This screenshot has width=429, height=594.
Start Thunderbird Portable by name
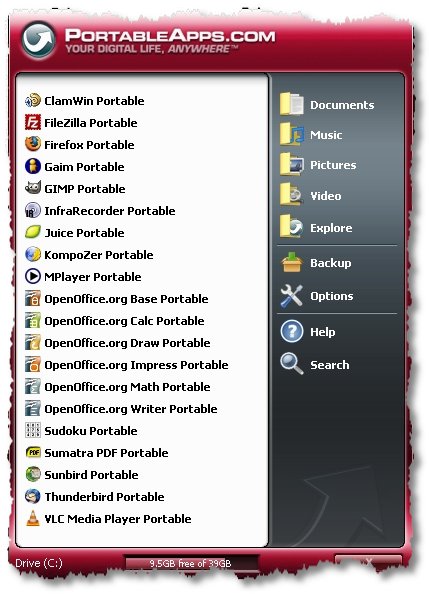click(105, 497)
